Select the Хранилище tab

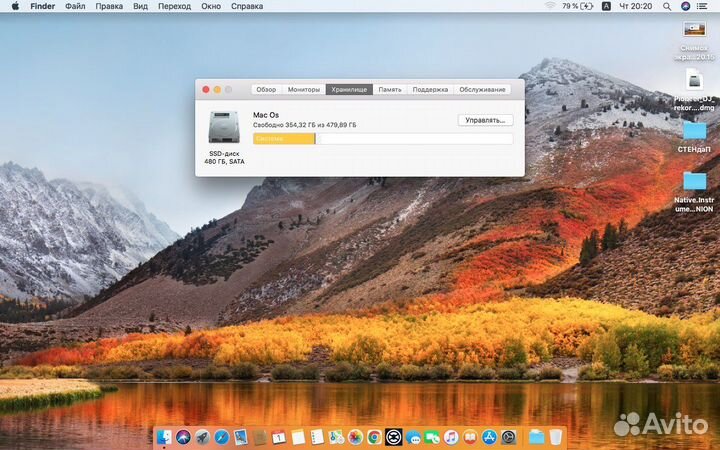coord(349,89)
